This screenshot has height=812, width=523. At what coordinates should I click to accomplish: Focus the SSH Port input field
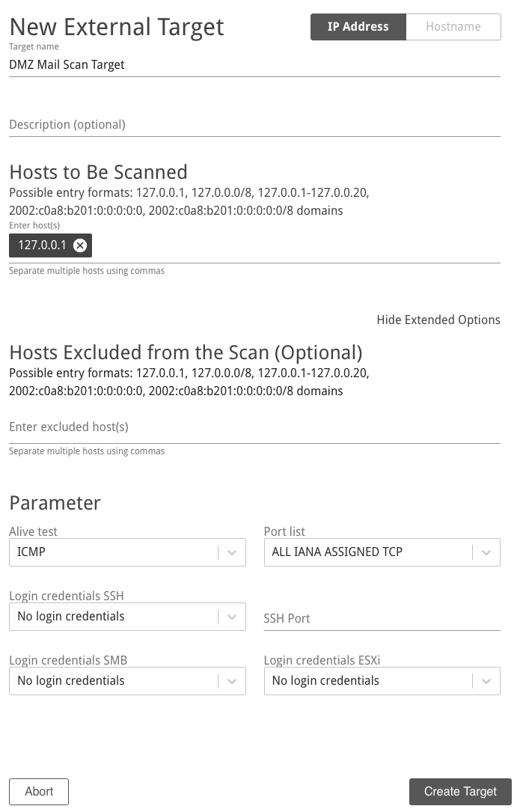[382, 618]
